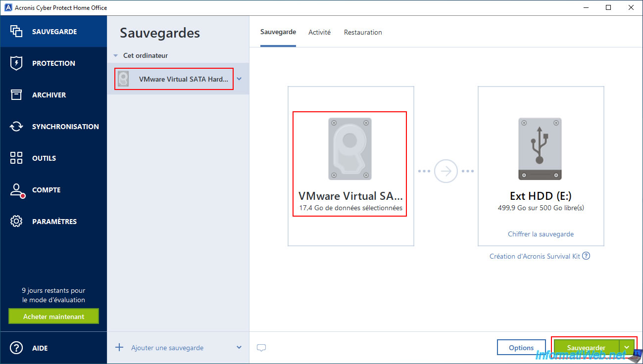The width and height of the screenshot is (643, 364).
Task: Click Ajouter une sauvegarde
Action: (167, 348)
